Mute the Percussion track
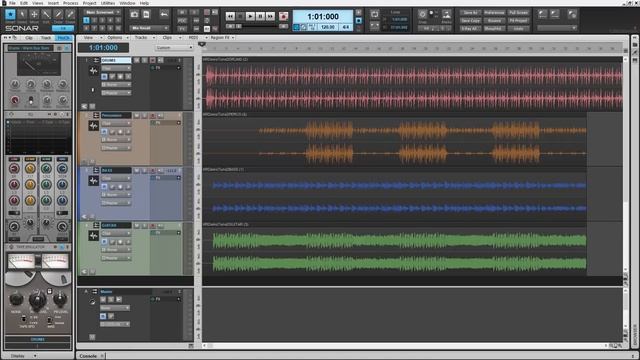Image resolution: width=640 pixels, height=360 pixels. (x=137, y=116)
